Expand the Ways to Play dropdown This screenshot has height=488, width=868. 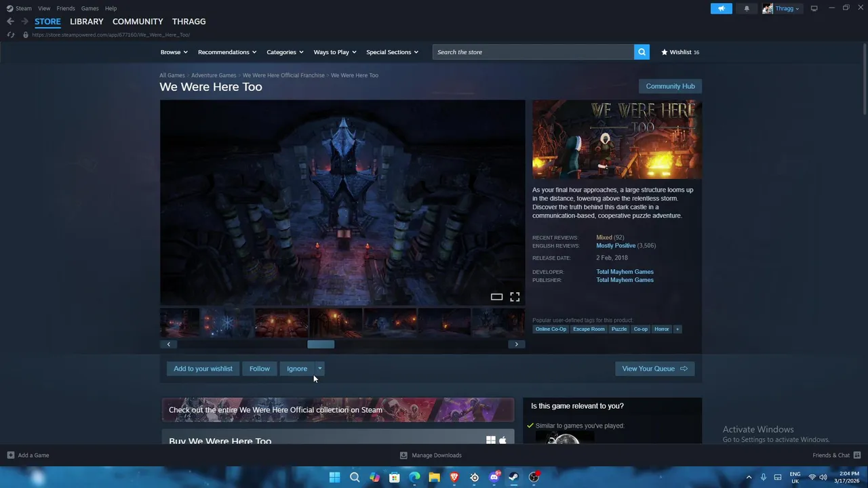click(335, 52)
